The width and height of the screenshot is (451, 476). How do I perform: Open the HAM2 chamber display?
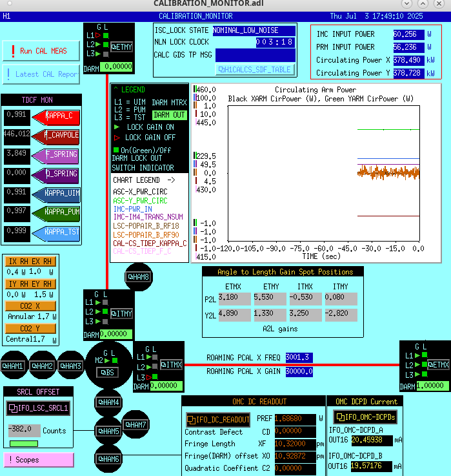[x=42, y=366]
